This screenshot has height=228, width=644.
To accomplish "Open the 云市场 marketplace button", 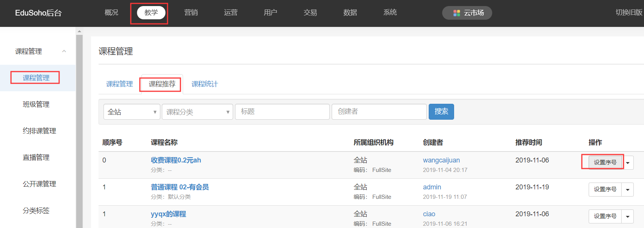I will (x=467, y=13).
